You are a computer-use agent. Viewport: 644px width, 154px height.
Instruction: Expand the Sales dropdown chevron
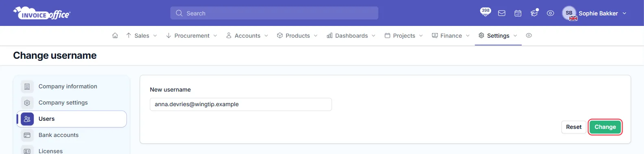click(x=155, y=36)
